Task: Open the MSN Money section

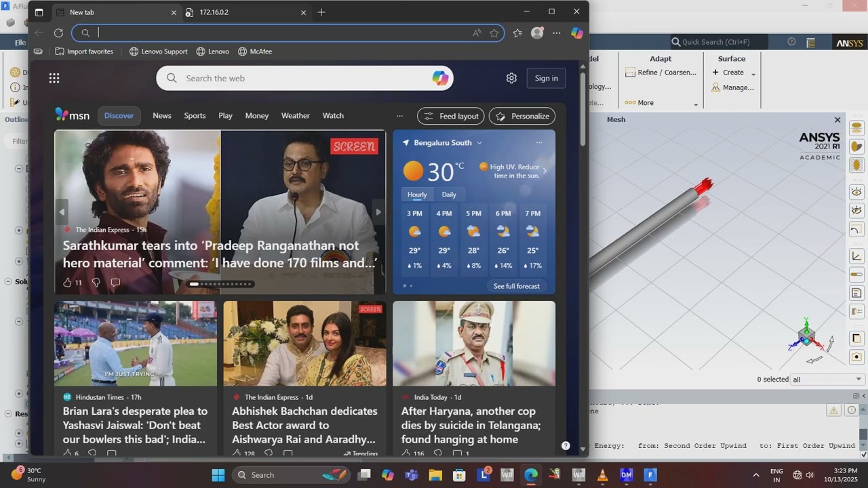Action: click(257, 116)
